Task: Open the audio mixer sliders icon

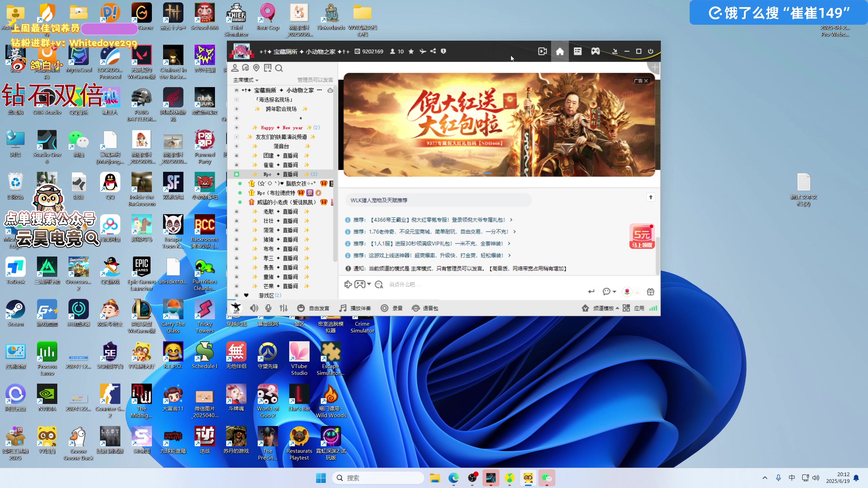Action: [x=283, y=308]
